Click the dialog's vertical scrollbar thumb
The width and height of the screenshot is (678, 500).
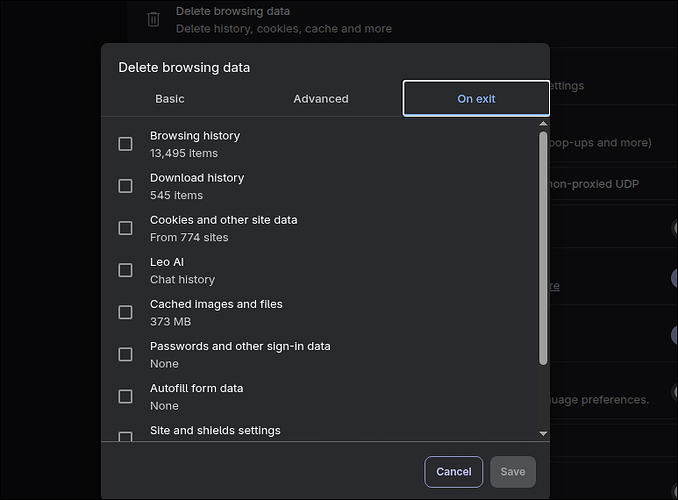tap(543, 250)
